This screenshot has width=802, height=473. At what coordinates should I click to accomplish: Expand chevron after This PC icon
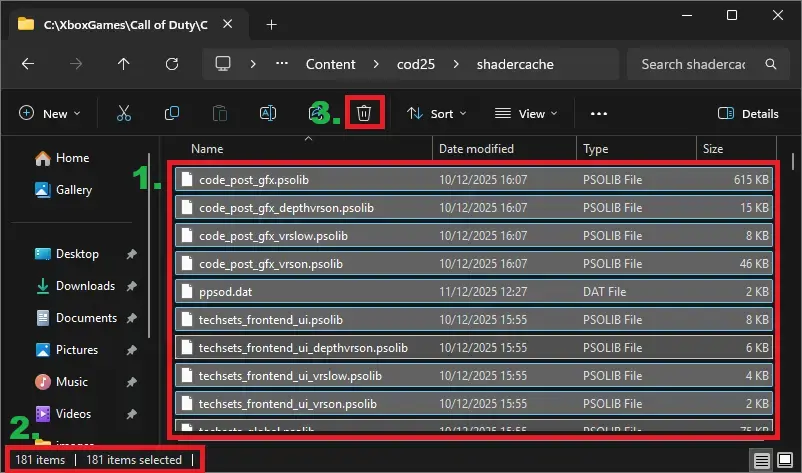(253, 64)
